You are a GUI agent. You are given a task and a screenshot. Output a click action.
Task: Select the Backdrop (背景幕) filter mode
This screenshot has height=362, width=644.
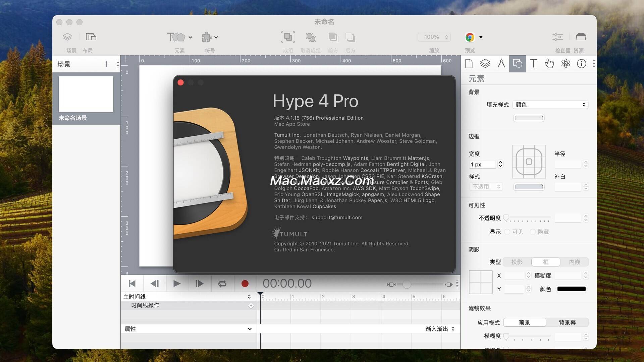click(x=567, y=322)
